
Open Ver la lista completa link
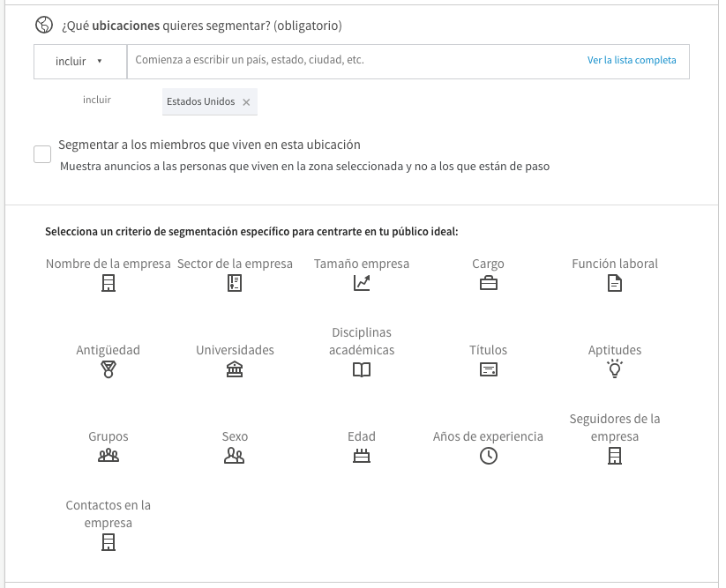632,60
